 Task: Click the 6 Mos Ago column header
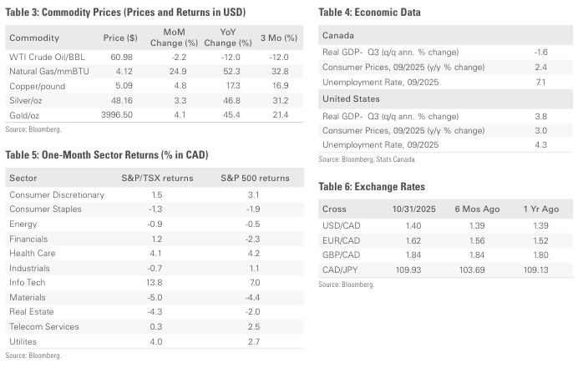(475, 209)
